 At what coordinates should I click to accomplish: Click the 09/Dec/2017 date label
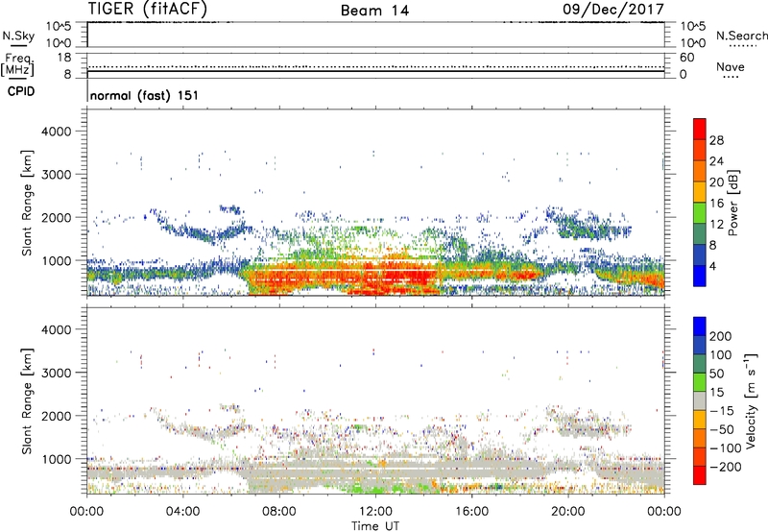point(613,10)
